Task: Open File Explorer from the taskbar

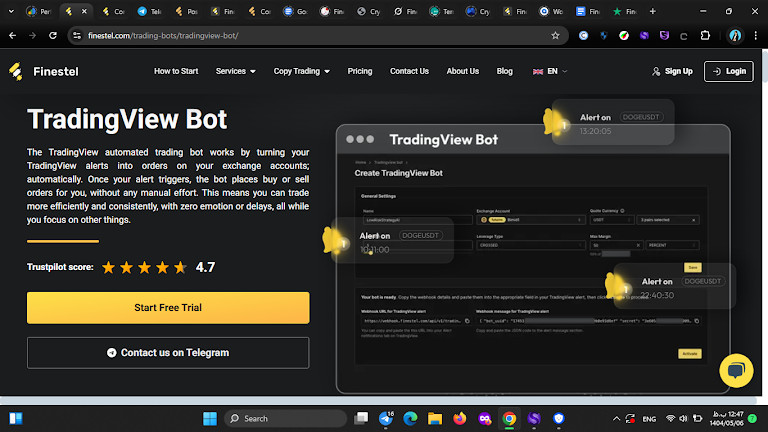Action: (x=434, y=418)
